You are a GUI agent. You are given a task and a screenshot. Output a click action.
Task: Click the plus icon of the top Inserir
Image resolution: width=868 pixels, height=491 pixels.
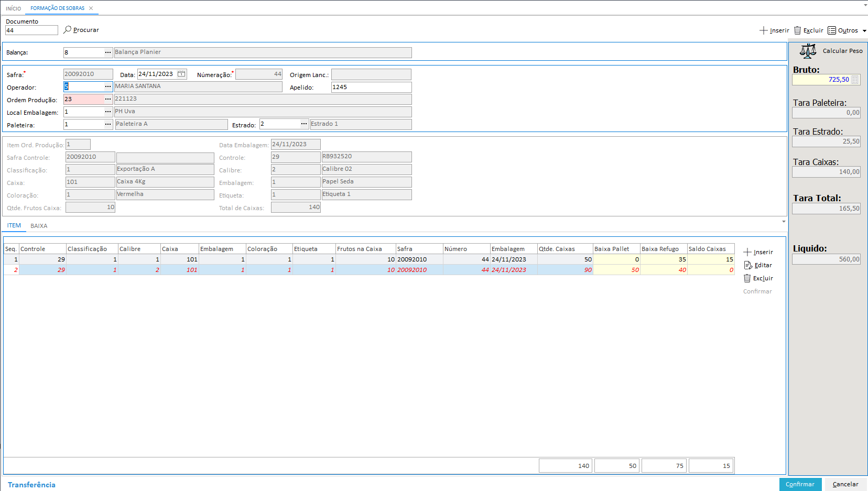(x=764, y=30)
